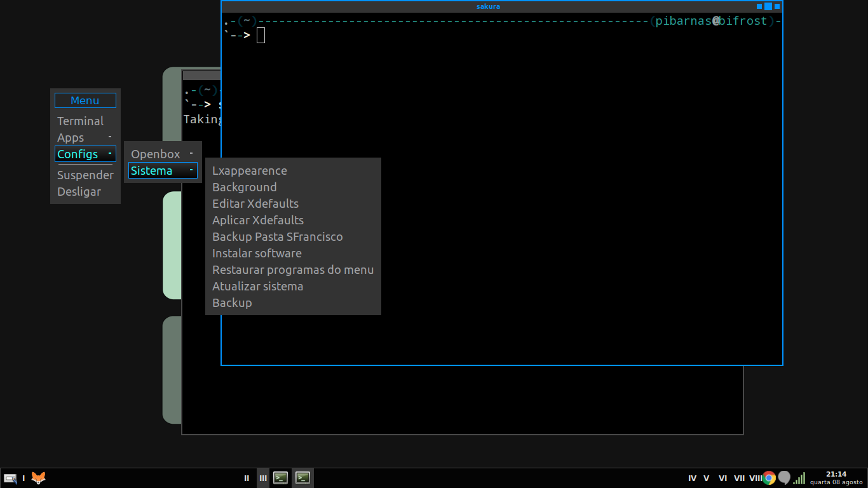Open the gray chat bubble tray icon
This screenshot has width=868, height=488.
[x=784, y=478]
